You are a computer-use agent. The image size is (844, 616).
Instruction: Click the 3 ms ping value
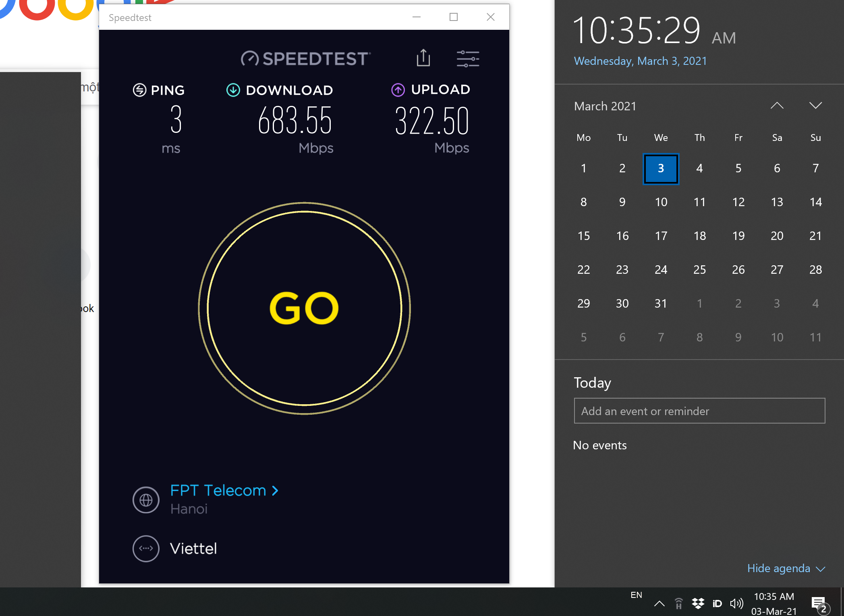(x=176, y=120)
